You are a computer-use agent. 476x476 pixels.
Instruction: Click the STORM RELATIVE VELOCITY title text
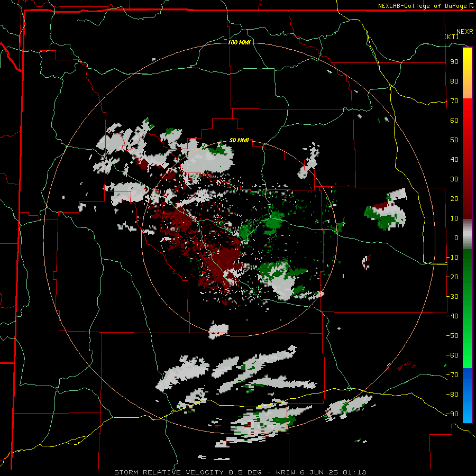(x=169, y=472)
